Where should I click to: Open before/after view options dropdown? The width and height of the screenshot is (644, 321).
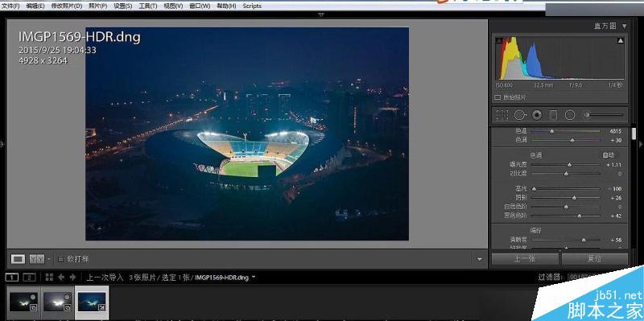(49, 259)
